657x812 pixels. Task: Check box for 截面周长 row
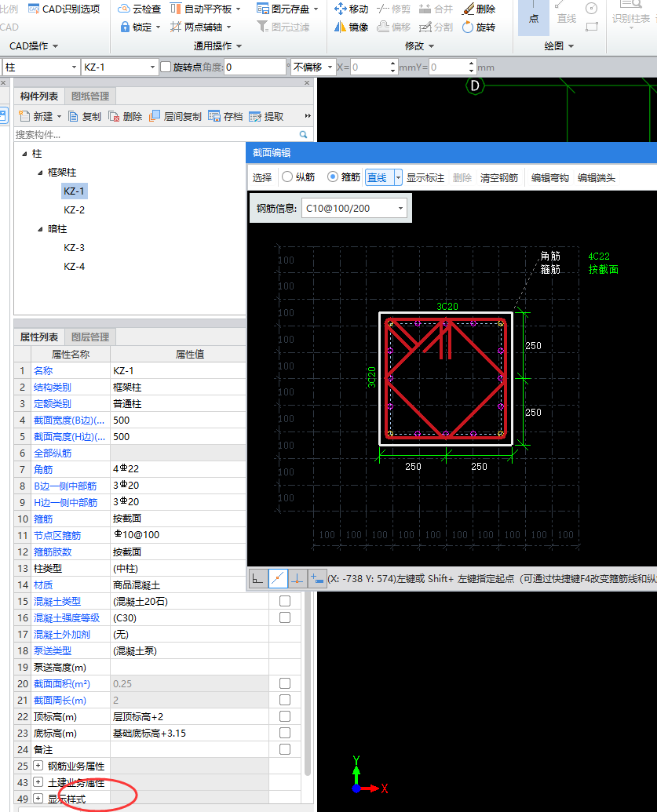tap(284, 700)
